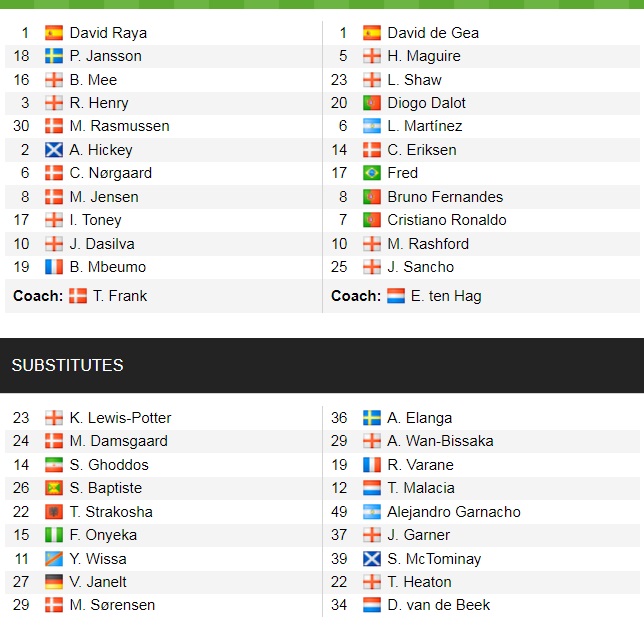
Task: Open coach T. Frank's profile
Action: (120, 296)
